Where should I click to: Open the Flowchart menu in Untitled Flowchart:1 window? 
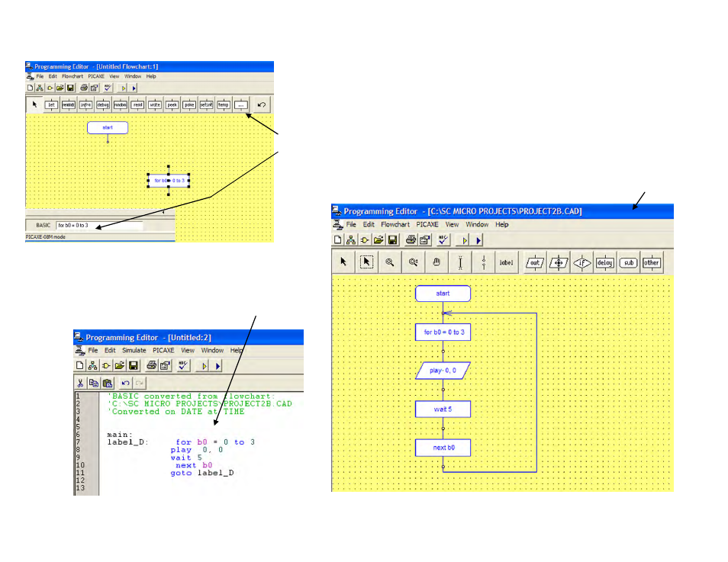tap(72, 76)
